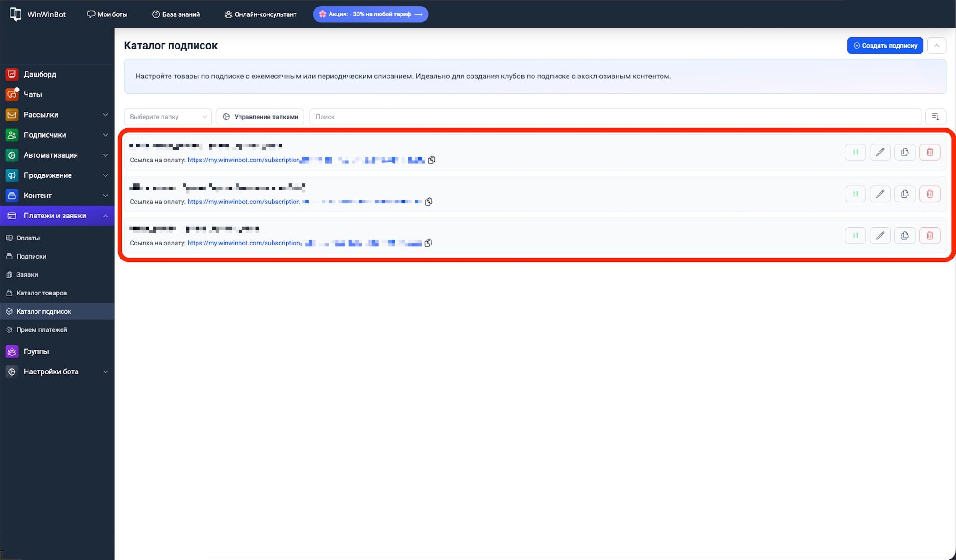Click the Управление папками button
956x560 pixels.
coord(260,117)
